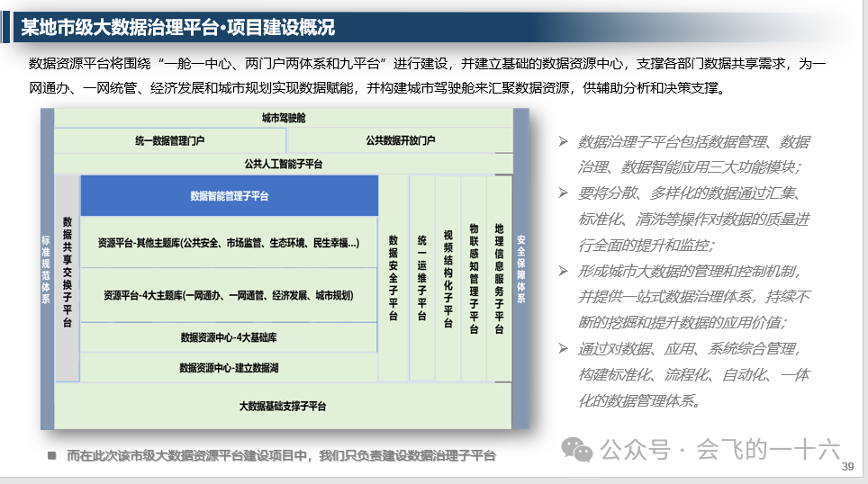Click the blue 数据智能管理子平台 block
The height and width of the screenshot is (484, 868).
230,196
